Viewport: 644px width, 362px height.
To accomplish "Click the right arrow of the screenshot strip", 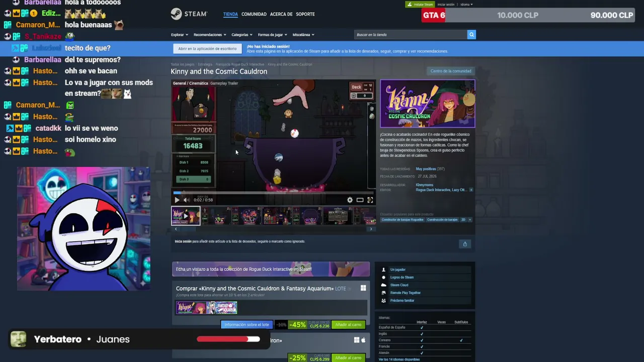I will [371, 229].
